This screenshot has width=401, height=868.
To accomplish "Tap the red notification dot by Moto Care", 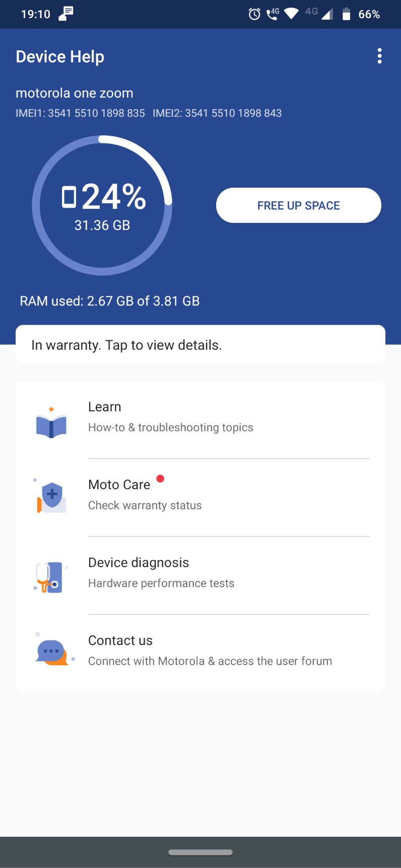I will point(160,479).
